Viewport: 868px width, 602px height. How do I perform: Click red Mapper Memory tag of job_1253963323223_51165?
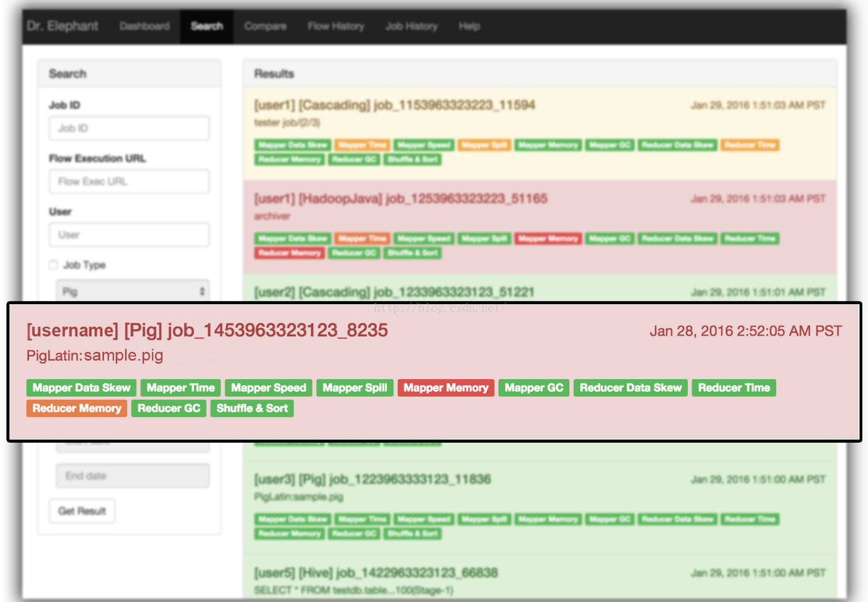[x=548, y=239]
